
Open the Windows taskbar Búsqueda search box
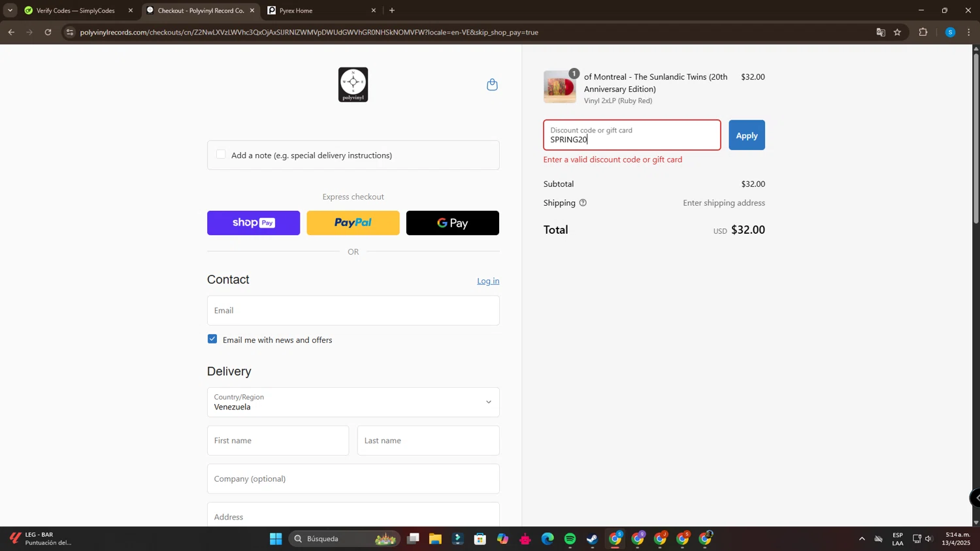pos(344,539)
